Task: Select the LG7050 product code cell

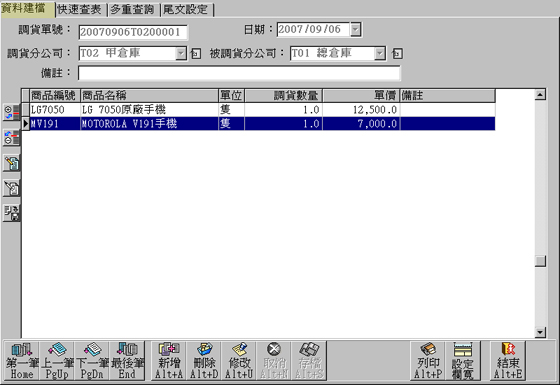Action: click(x=55, y=110)
